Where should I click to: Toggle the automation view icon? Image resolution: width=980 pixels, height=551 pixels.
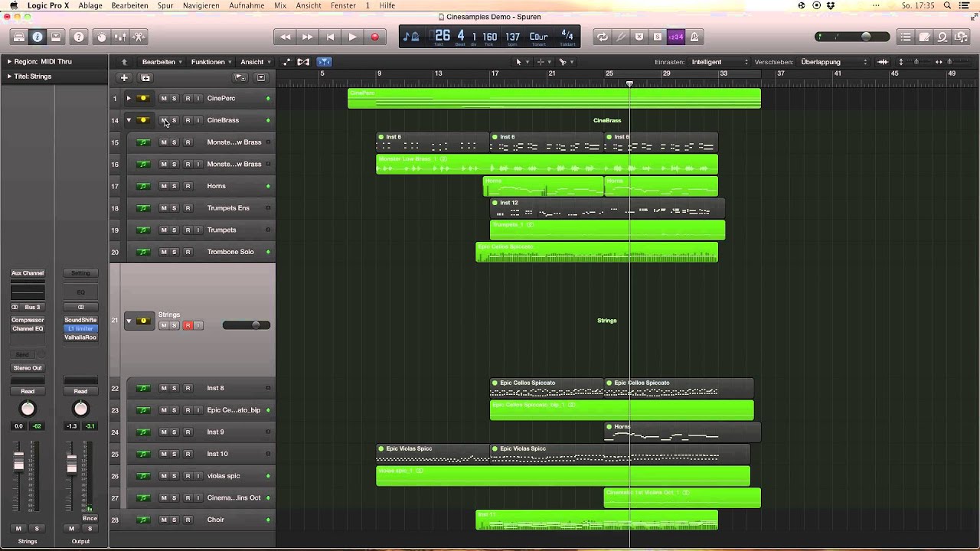287,62
